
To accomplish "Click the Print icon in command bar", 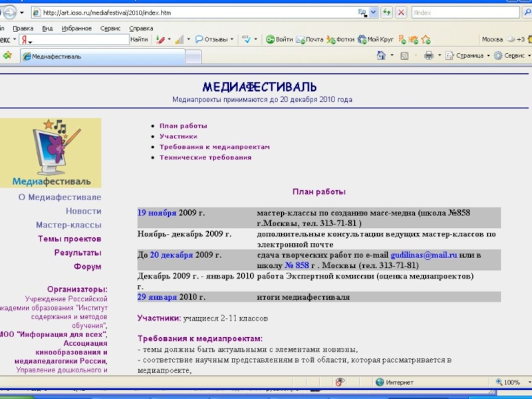I will tap(429, 56).
